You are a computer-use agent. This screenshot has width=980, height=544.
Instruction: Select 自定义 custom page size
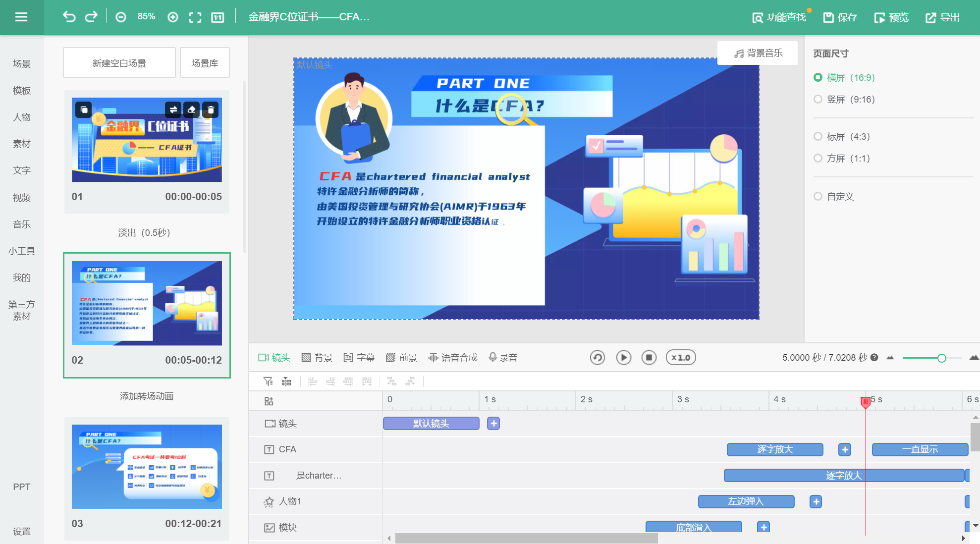pyautogui.click(x=834, y=196)
